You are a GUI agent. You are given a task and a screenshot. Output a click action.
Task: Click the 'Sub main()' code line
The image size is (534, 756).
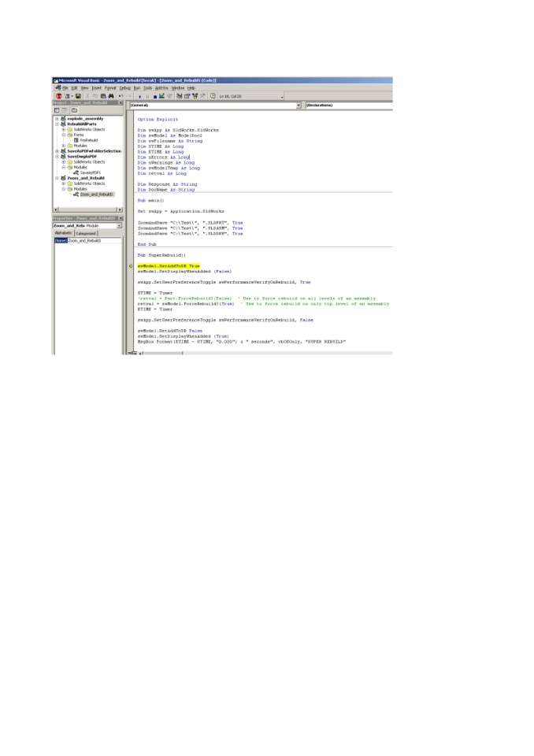tap(151, 201)
